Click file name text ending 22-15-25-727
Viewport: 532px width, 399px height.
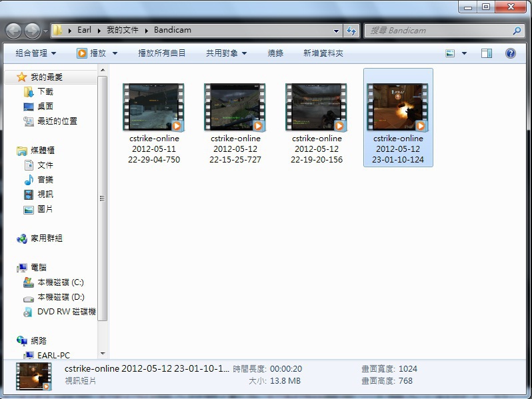[x=235, y=149]
